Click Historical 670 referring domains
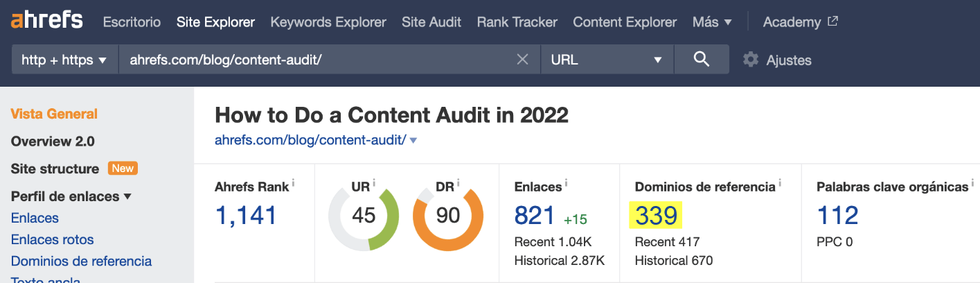The width and height of the screenshot is (980, 283). click(674, 261)
